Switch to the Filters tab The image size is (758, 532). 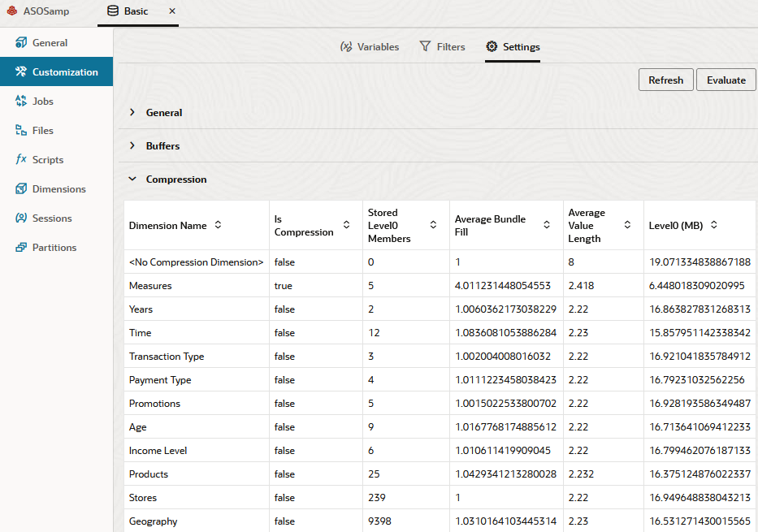[x=442, y=47]
